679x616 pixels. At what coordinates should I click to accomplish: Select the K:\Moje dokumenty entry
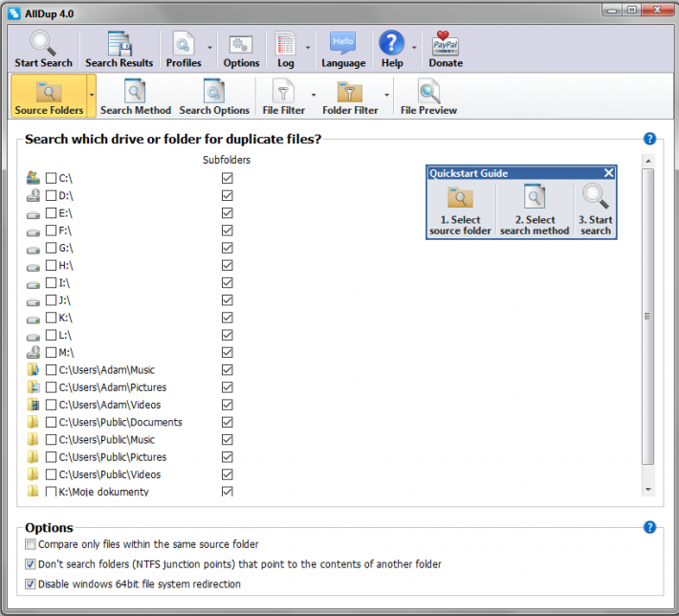[104, 492]
